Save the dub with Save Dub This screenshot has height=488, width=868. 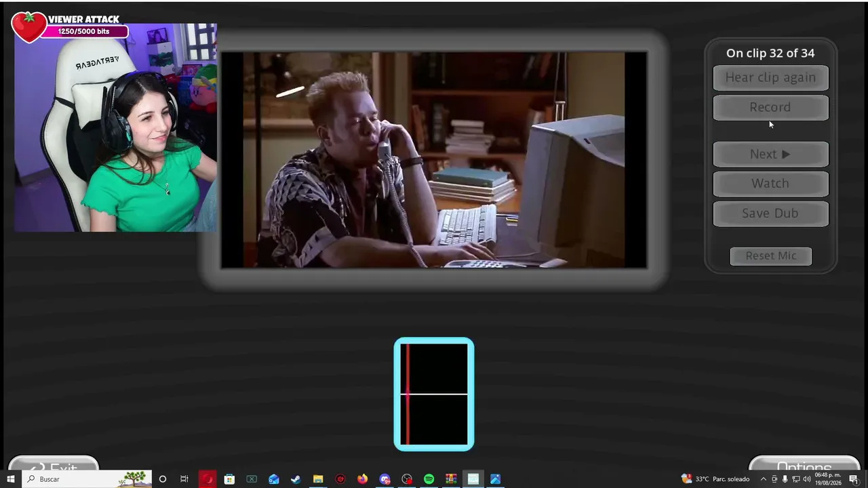click(x=770, y=213)
